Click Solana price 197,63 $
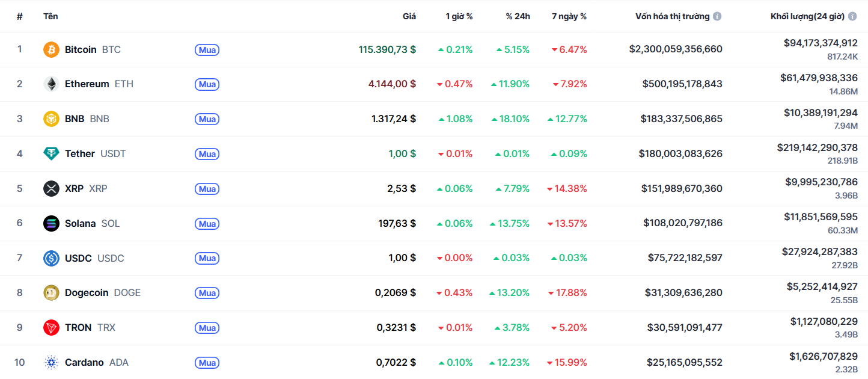The height and width of the screenshot is (379, 868). click(x=397, y=224)
